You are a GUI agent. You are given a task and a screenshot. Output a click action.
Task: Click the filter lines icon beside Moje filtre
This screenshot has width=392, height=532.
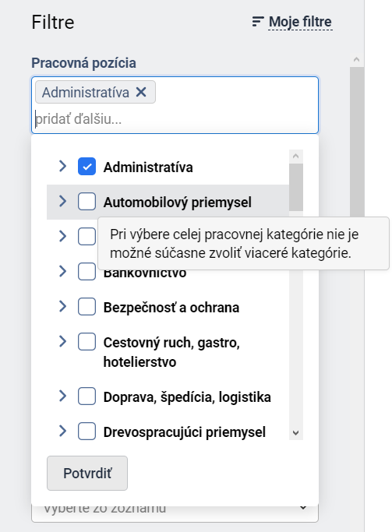pyautogui.click(x=258, y=22)
